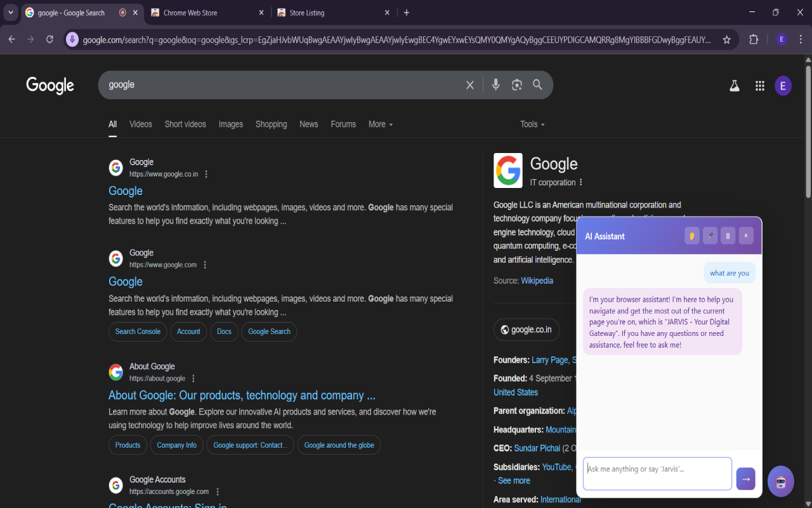
Task: Open options for Google Accounts result
Action: coord(218,491)
